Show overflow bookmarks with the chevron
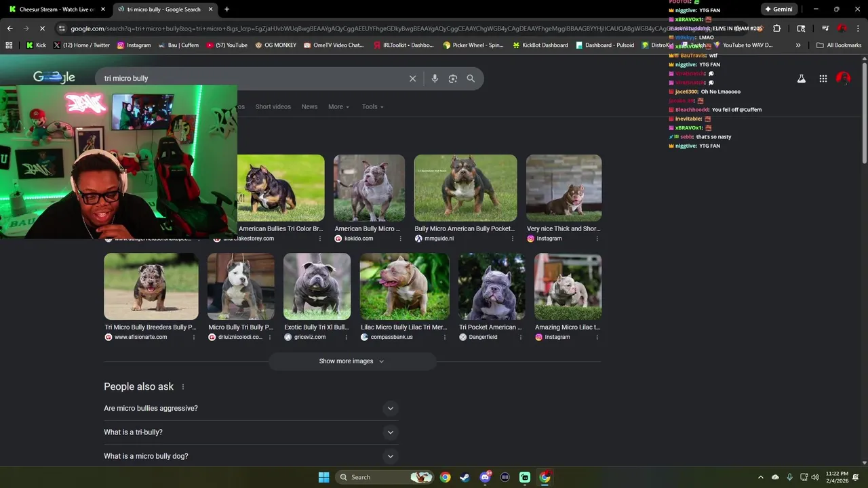The image size is (868, 488). click(798, 45)
